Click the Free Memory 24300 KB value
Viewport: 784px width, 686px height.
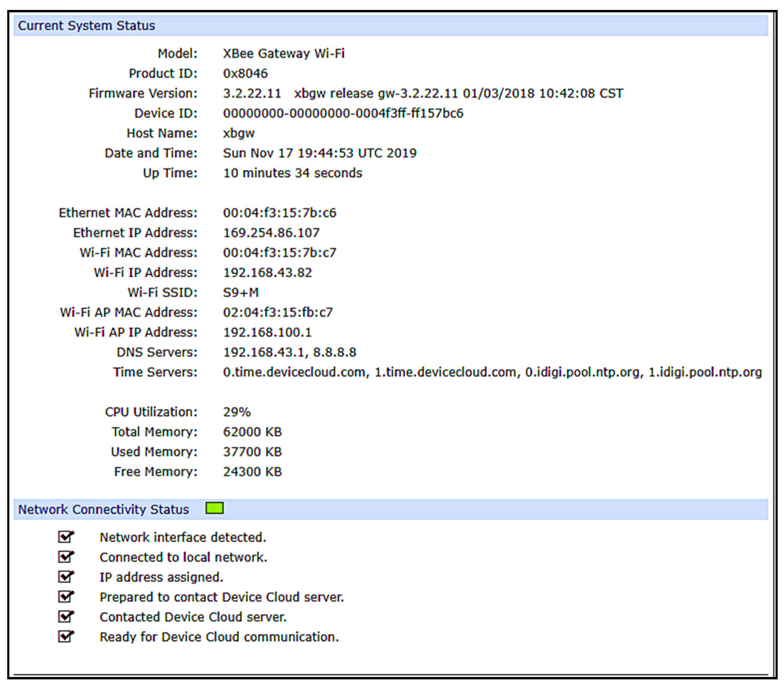pyautogui.click(x=252, y=472)
